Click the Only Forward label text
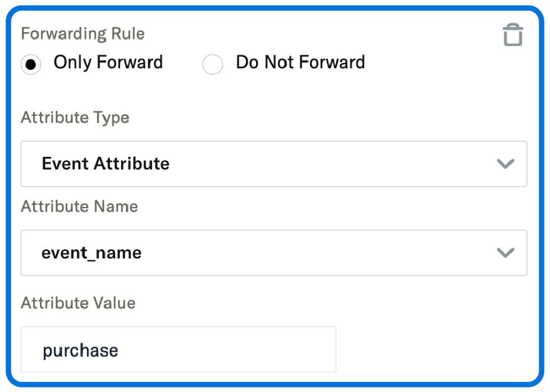 click(x=108, y=63)
